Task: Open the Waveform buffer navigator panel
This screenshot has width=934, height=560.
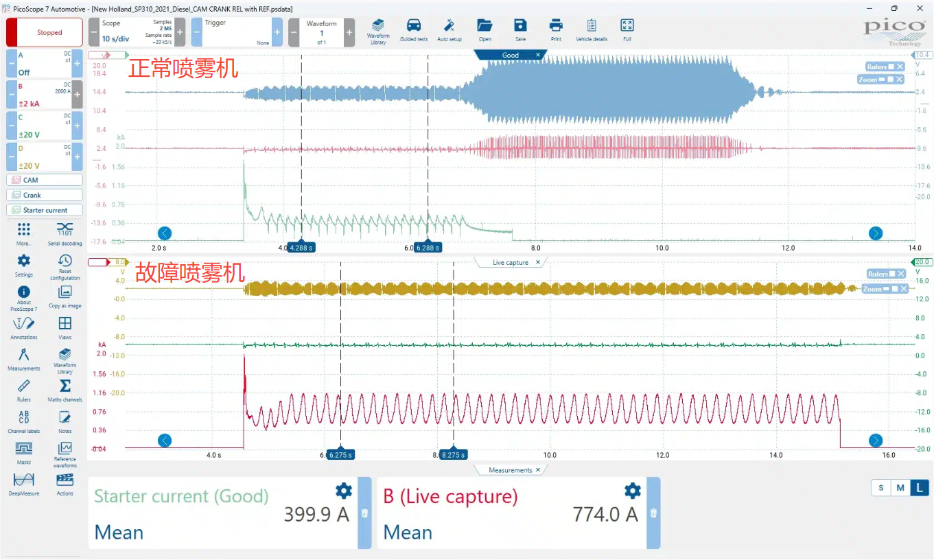Action: tap(322, 32)
